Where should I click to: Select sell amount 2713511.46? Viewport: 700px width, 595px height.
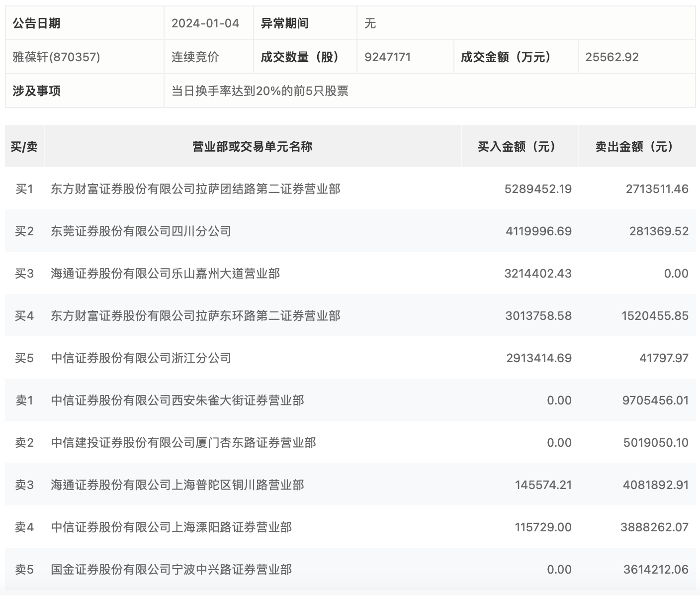click(x=657, y=189)
